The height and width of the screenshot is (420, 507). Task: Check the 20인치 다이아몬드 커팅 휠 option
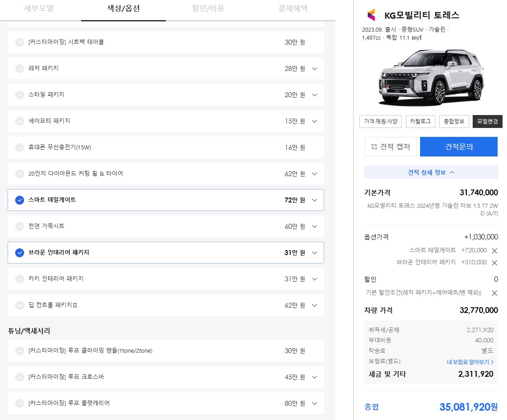point(20,173)
